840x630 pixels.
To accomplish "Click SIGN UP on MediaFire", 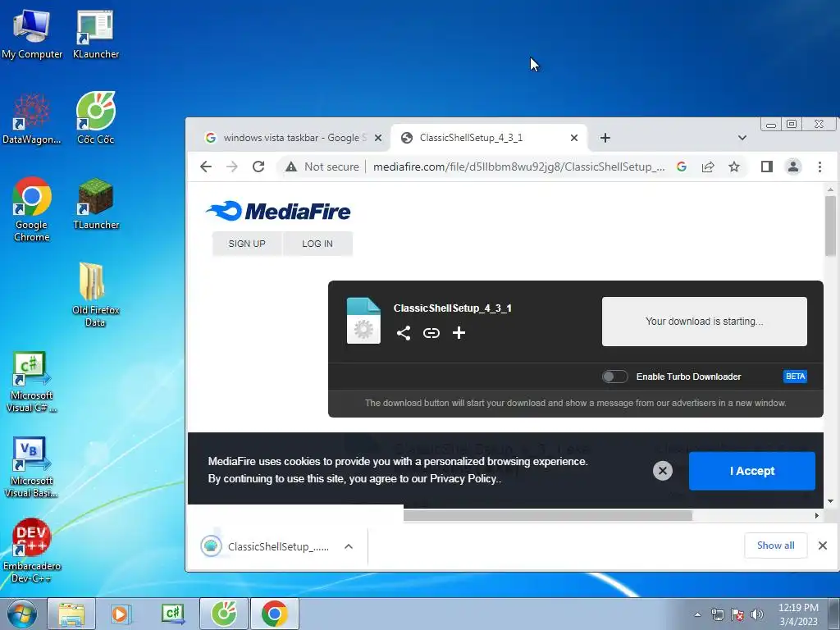I will 247,244.
